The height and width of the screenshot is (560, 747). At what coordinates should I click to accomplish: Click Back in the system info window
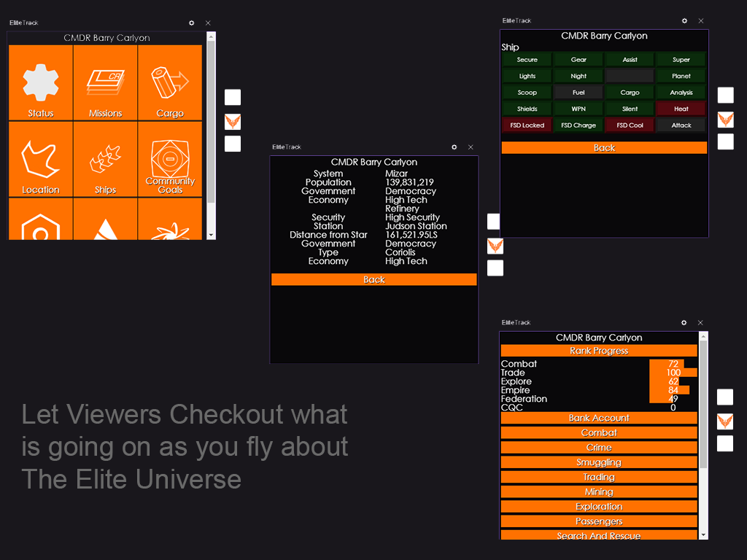(x=374, y=279)
